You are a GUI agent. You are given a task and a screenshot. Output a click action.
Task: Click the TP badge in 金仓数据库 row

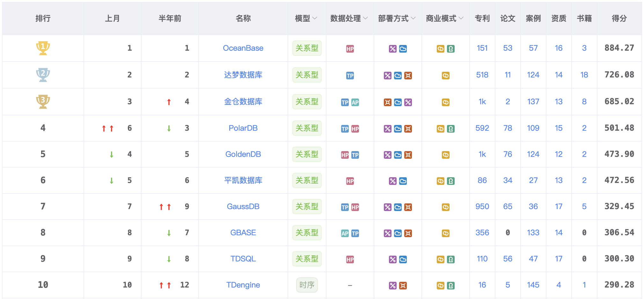[x=345, y=102]
